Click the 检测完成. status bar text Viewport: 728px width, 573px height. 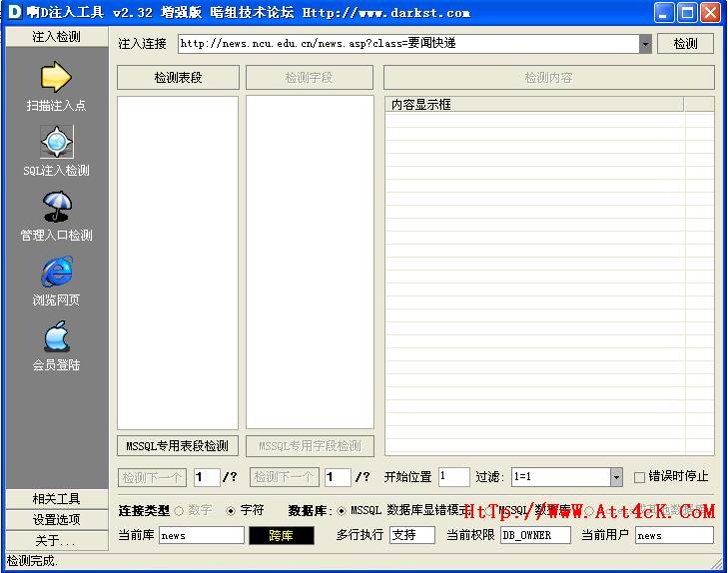point(32,561)
